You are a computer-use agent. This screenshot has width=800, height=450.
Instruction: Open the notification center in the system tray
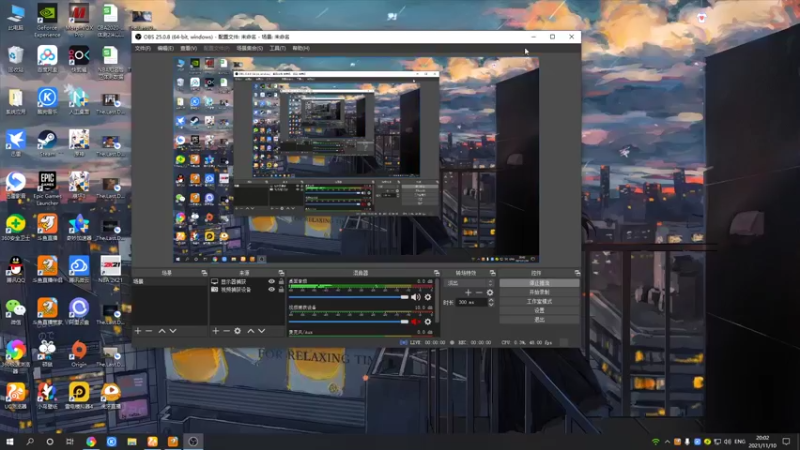point(786,441)
